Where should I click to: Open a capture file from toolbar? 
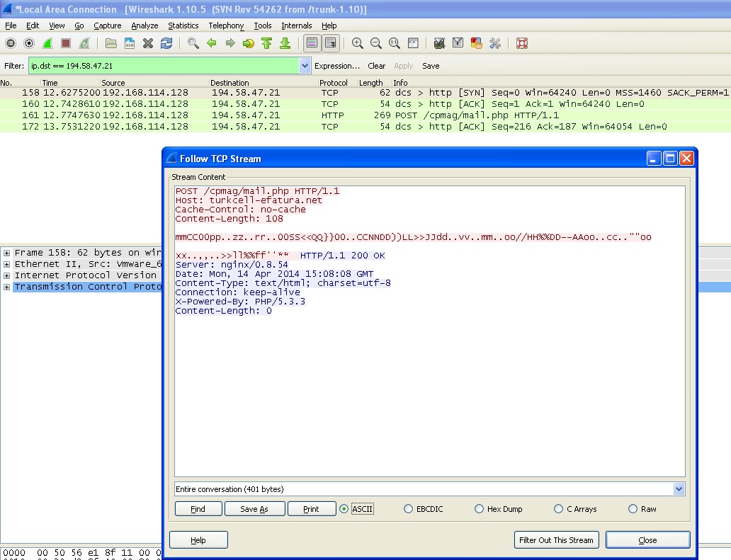(x=111, y=43)
